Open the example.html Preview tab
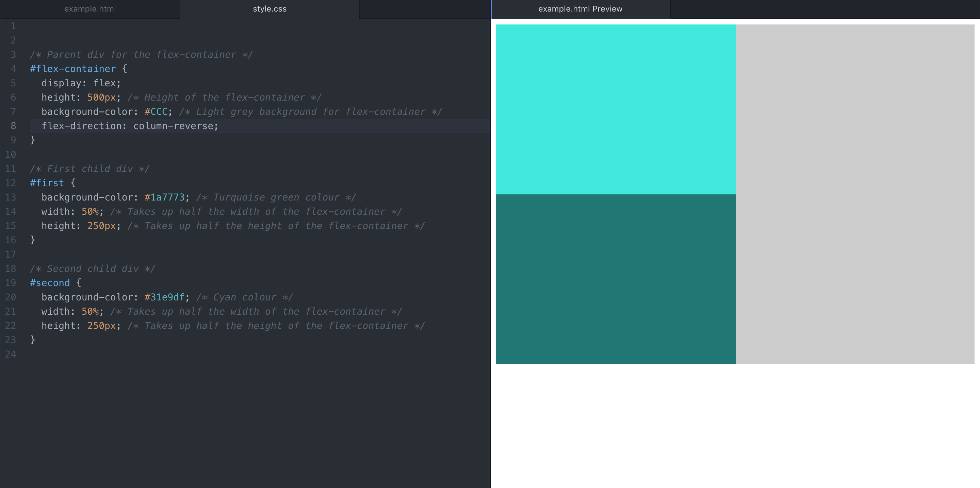This screenshot has height=488, width=980. (x=580, y=9)
